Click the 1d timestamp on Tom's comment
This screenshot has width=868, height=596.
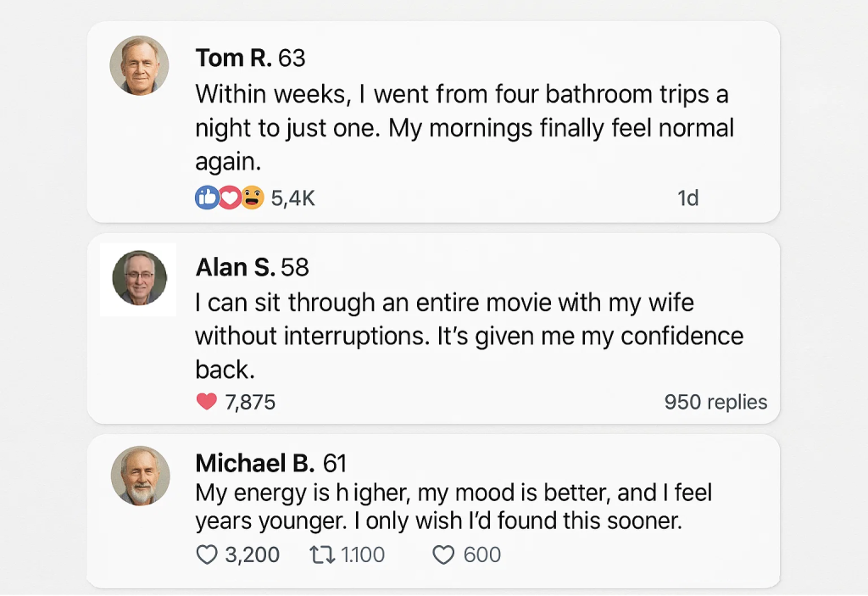(x=687, y=198)
